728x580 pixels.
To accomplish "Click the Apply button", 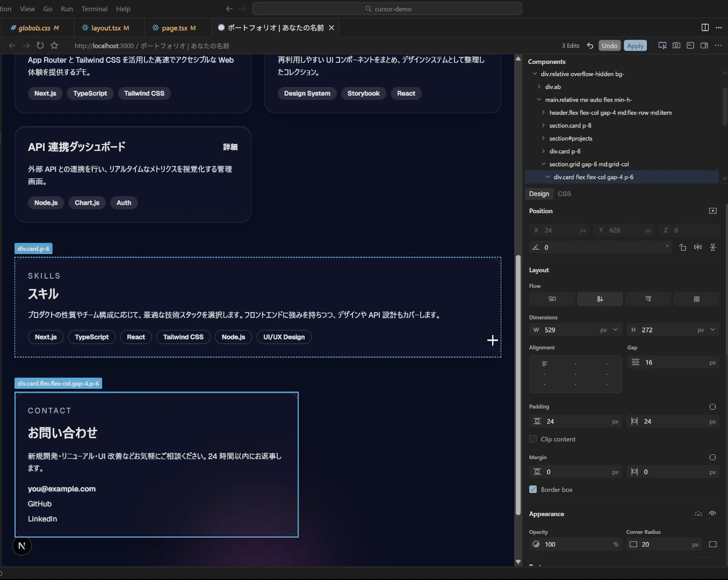I will pos(635,46).
